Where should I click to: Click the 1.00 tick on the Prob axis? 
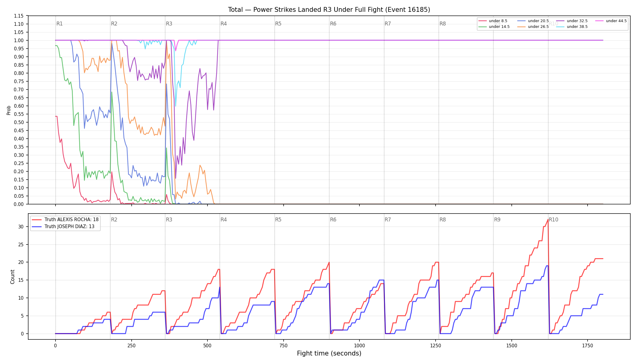click(19, 40)
